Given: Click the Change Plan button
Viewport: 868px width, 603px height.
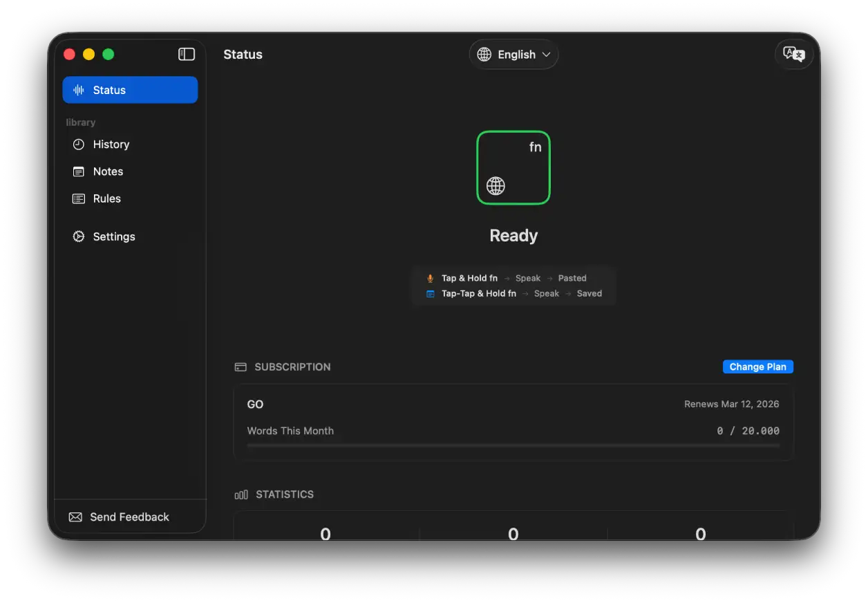Looking at the screenshot, I should pyautogui.click(x=757, y=367).
